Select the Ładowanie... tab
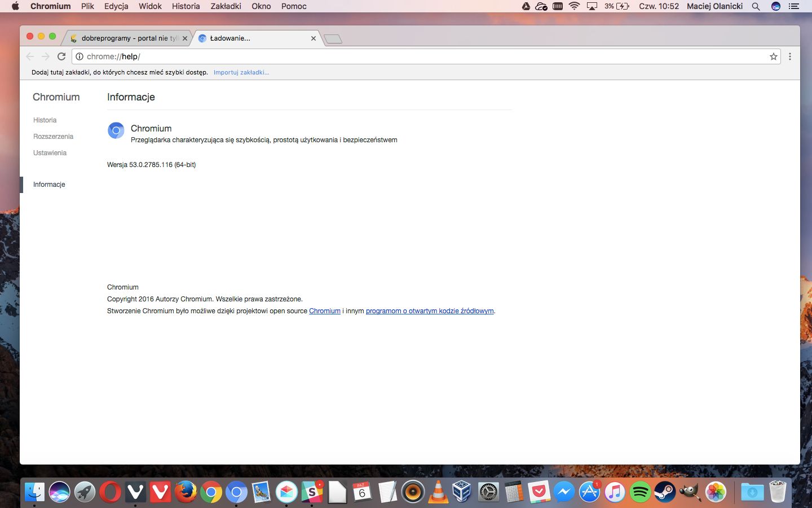Screen dimensions: 812x508 pos(257,38)
